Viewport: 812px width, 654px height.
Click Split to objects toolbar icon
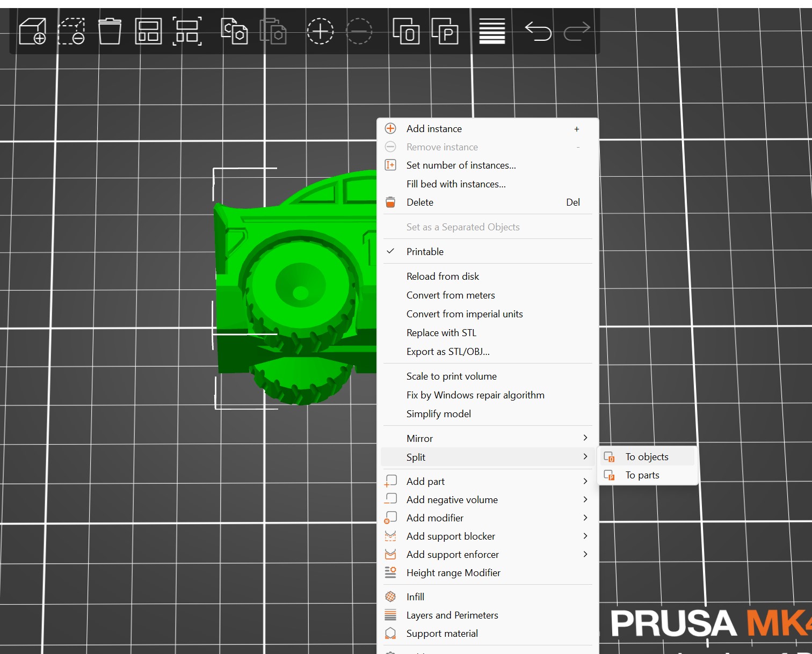[406, 31]
